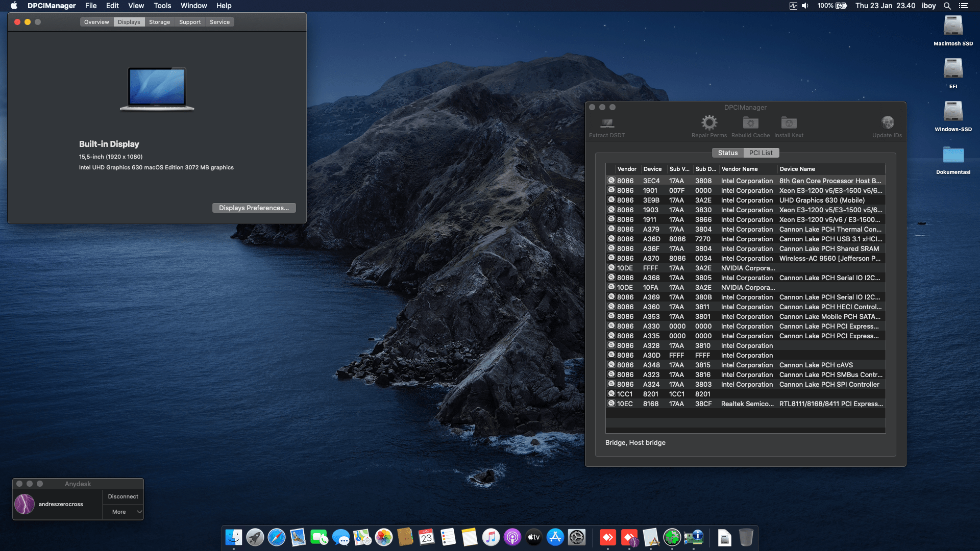Open Podcasts from the Dock
The width and height of the screenshot is (980, 551).
(x=512, y=537)
